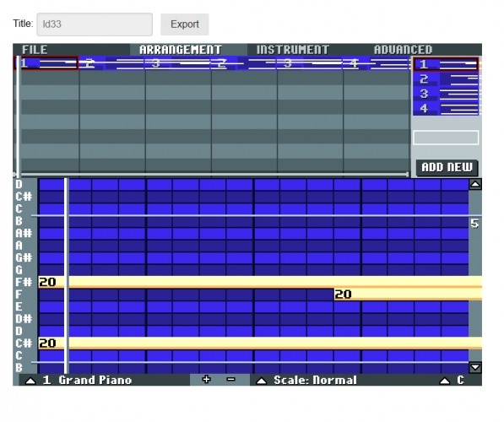504x422 pixels.
Task: Click the piano roll scroll down arrow
Action: click(x=475, y=367)
